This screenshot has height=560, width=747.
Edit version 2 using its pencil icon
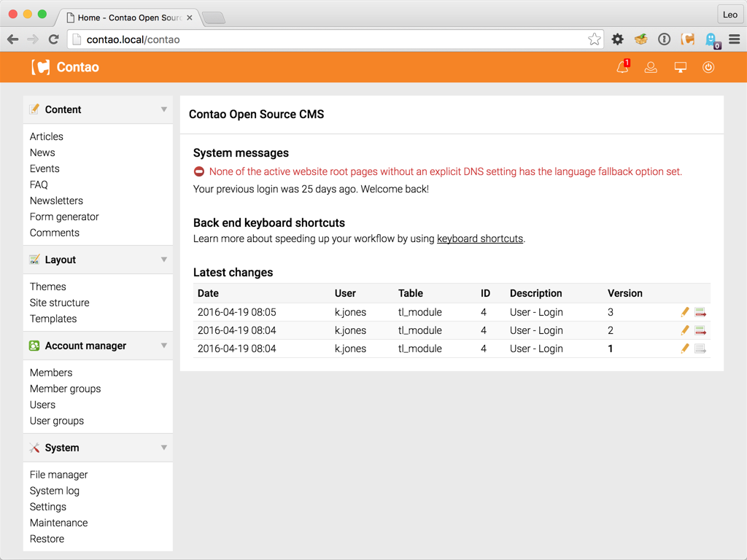point(685,330)
